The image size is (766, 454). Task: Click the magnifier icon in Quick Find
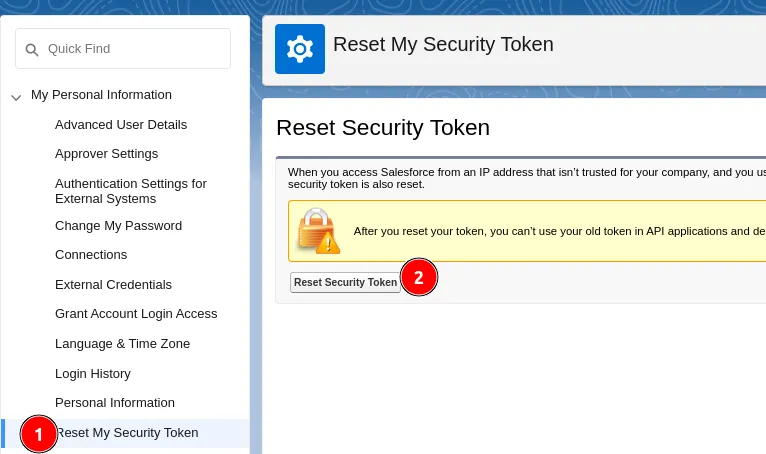[32, 49]
